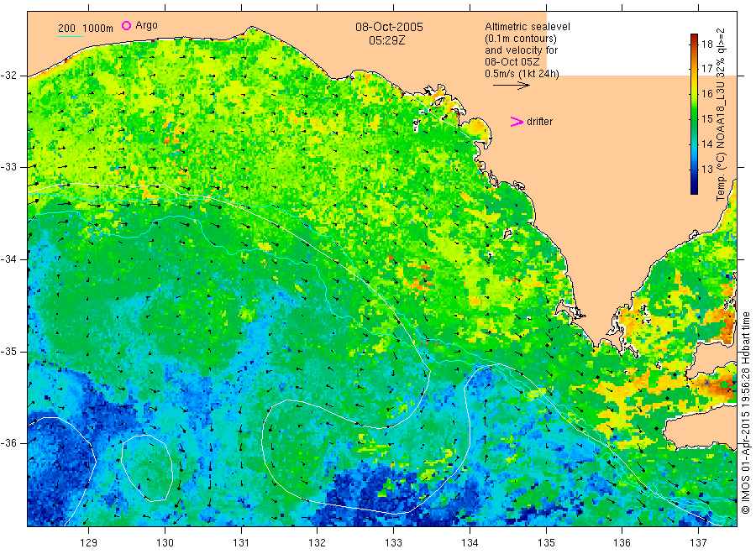Viewport: 756px width, 554px height.
Task: Click the longitude label 133
Action: [393, 543]
